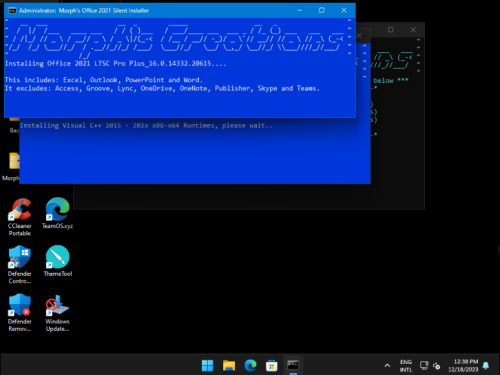Minimize the Office 2021 Silent Installer window
Screen dimensions: 500x375
pyautogui.click(x=300, y=10)
